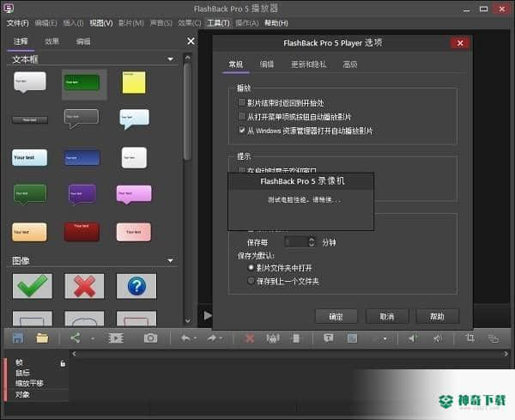The width and height of the screenshot is (515, 420).
Task: Select the red cross image
Action: (84, 286)
